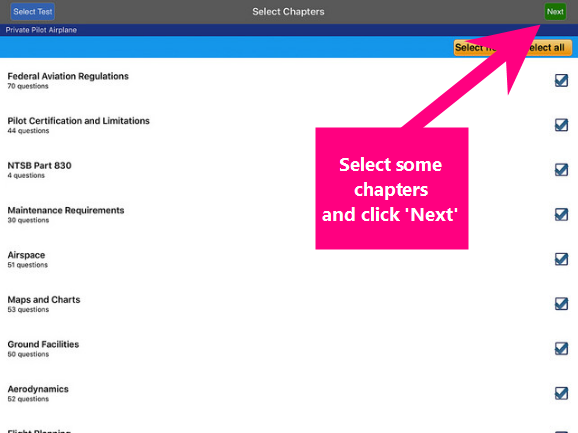Tap the Maintenance Requirements chapter title

click(x=66, y=210)
